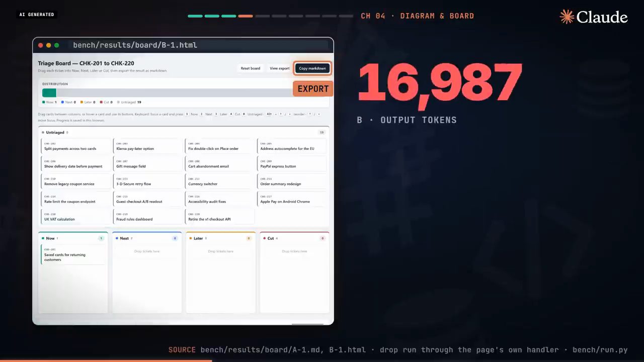Image resolution: width=644 pixels, height=362 pixels.
Task: Click the Drop tickets here area under Later
Action: click(221, 251)
